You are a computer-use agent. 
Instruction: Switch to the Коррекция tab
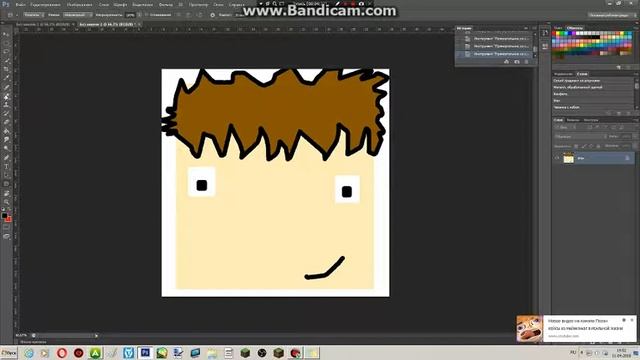coord(563,74)
